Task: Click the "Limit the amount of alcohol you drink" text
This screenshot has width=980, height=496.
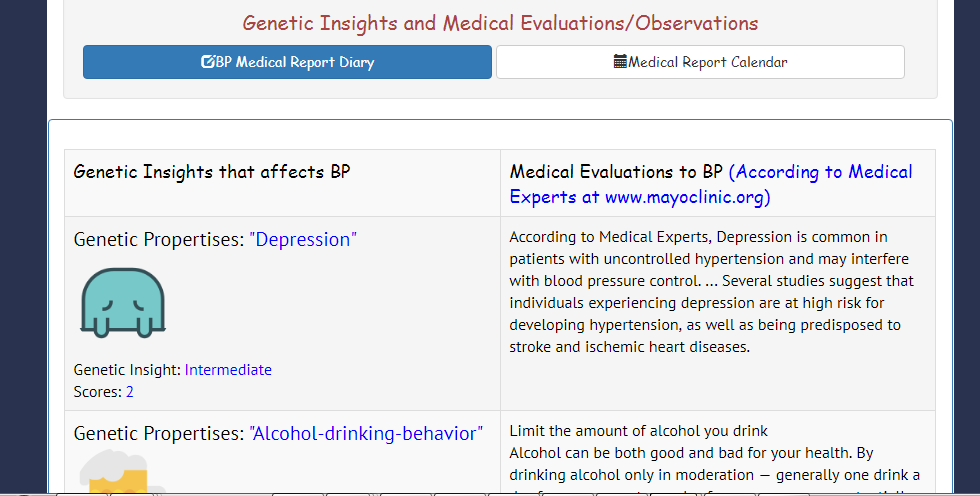Action: [638, 431]
